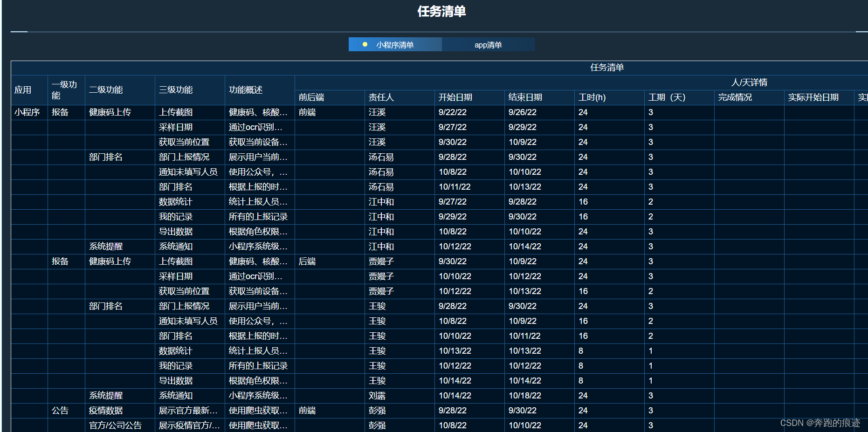
Task: Click 部门上报情况 in 王骏's row
Action: (190, 306)
